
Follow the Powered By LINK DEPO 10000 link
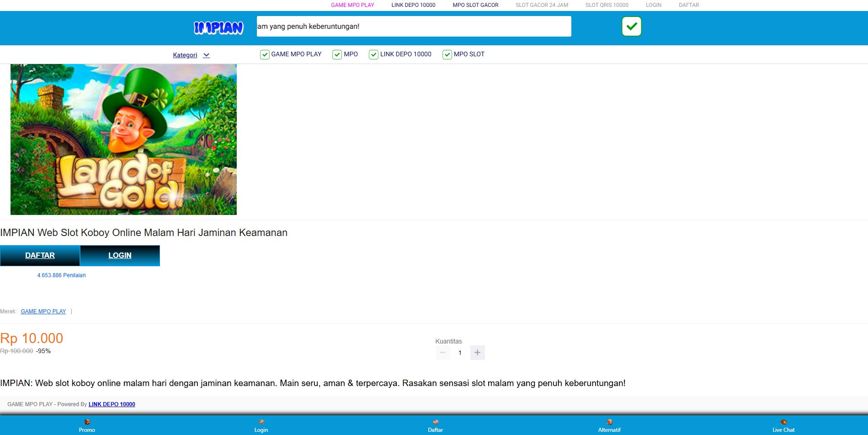(112, 404)
